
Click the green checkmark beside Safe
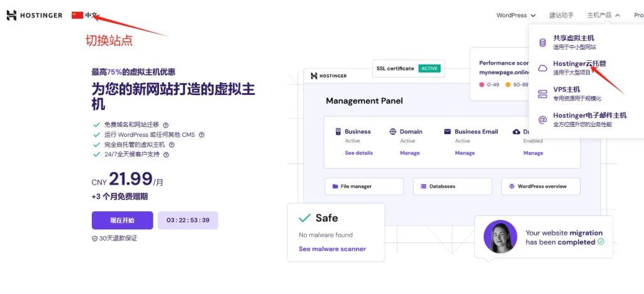tap(304, 218)
